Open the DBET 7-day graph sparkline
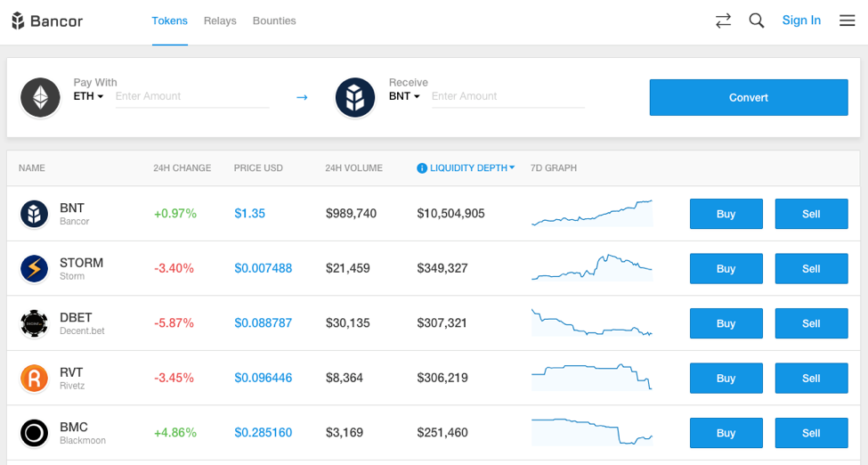 tap(592, 322)
